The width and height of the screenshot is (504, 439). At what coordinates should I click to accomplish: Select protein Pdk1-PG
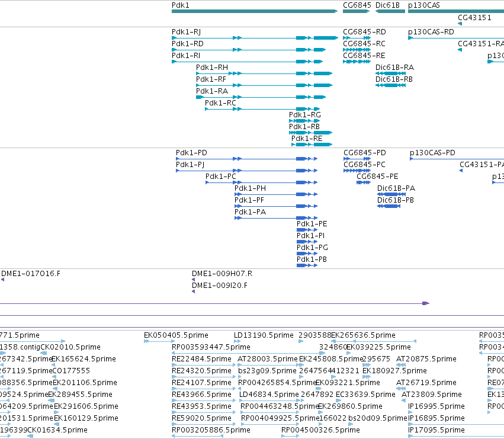tap(307, 254)
